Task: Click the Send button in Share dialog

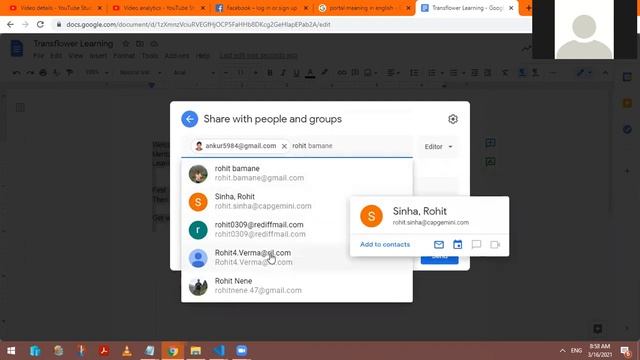Action: pos(440,260)
